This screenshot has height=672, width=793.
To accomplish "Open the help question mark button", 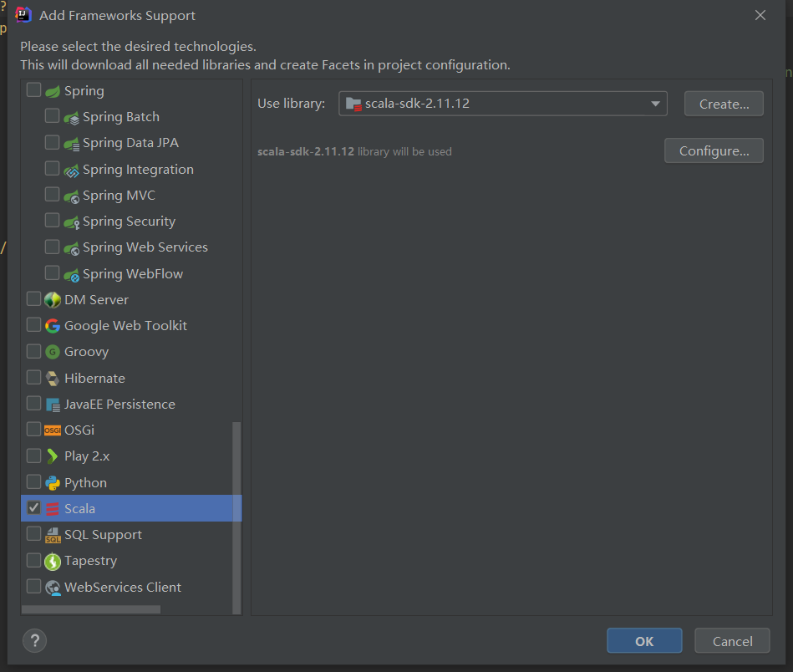I will (35, 640).
